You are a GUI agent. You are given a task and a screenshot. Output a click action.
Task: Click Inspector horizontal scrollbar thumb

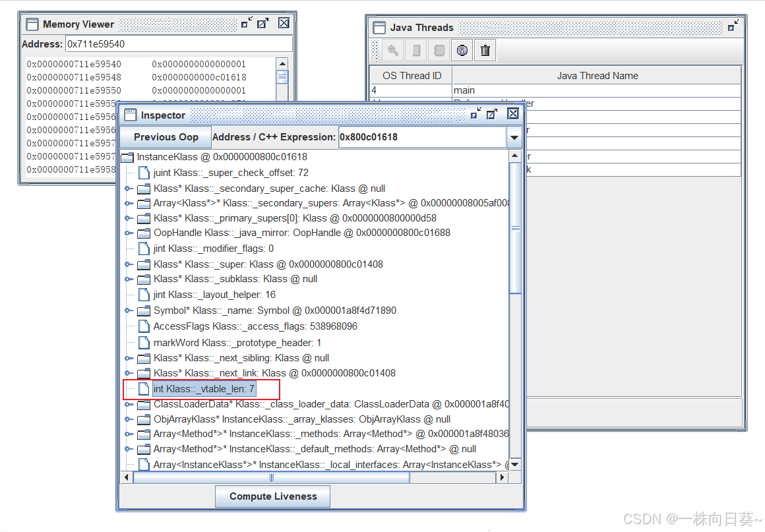coord(271,477)
